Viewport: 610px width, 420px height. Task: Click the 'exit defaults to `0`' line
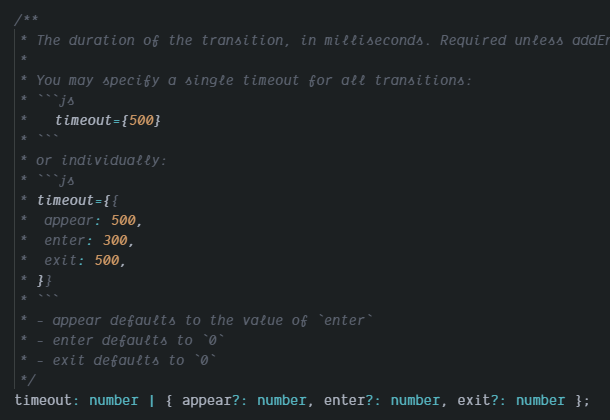coord(126,361)
